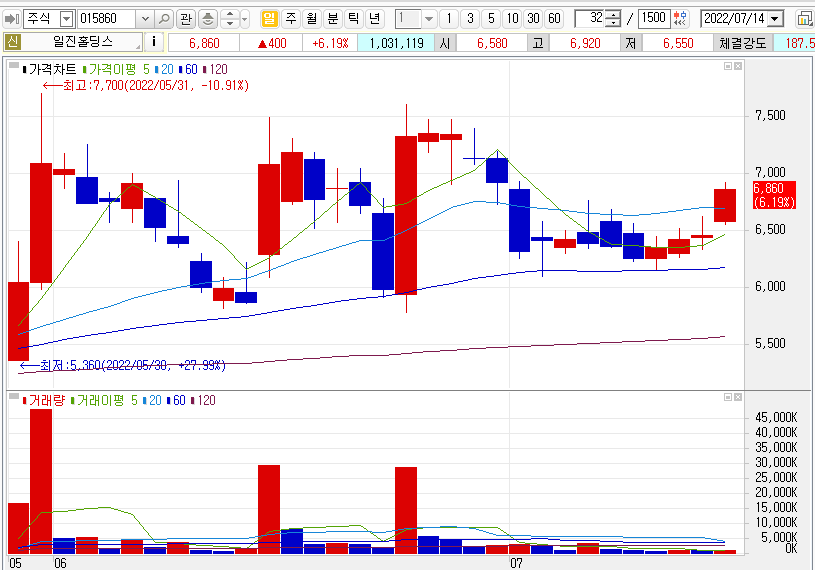Switch to 분 minute chart period

pyautogui.click(x=332, y=19)
